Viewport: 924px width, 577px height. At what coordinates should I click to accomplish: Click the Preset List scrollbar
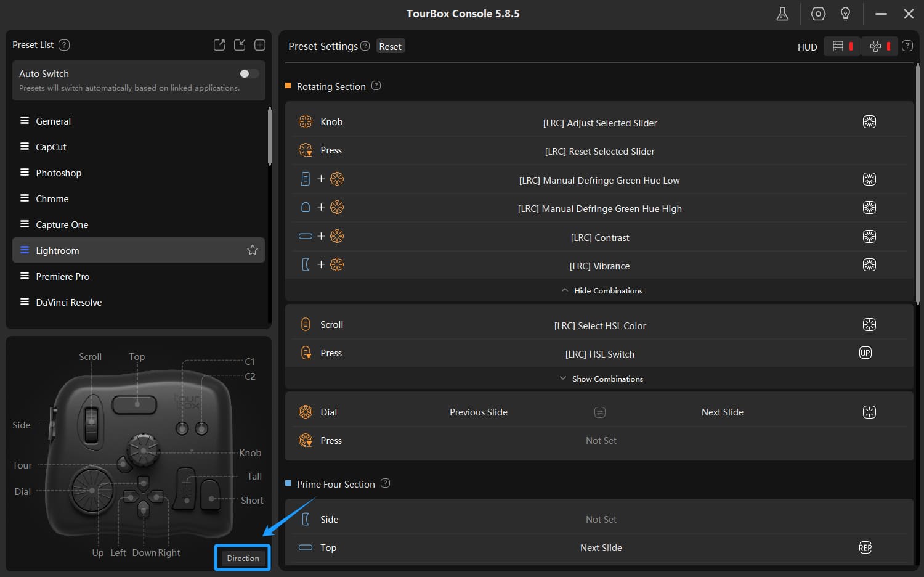(x=269, y=136)
